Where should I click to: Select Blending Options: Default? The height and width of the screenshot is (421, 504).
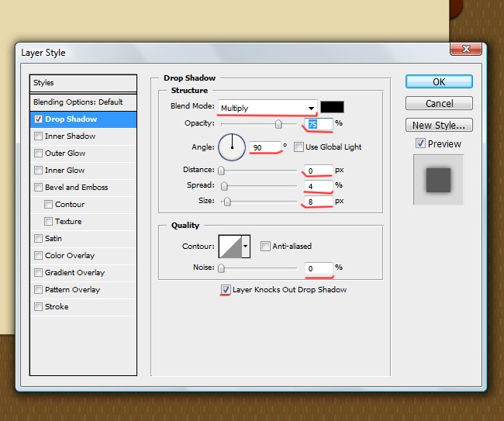coord(78,102)
